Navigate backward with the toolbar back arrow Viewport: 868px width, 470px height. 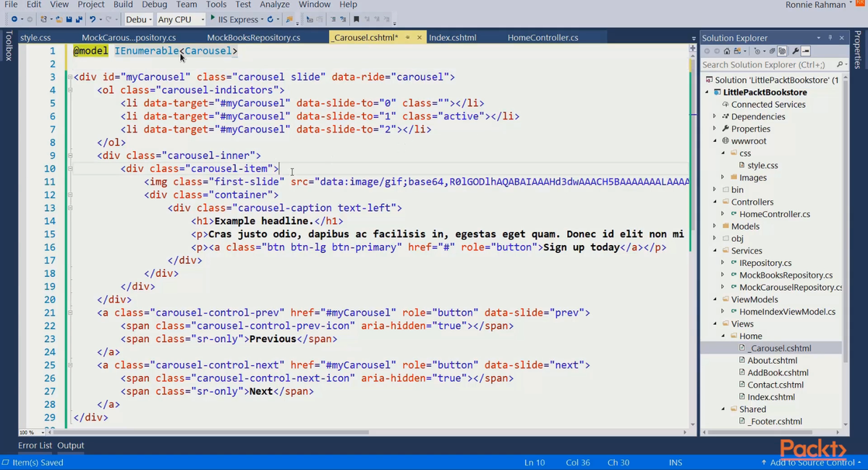pyautogui.click(x=14, y=19)
